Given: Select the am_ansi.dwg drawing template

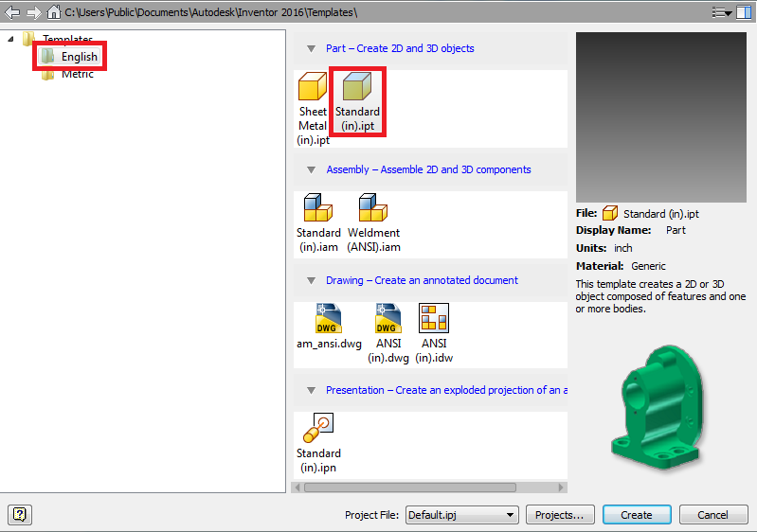Looking at the screenshot, I should point(329,327).
